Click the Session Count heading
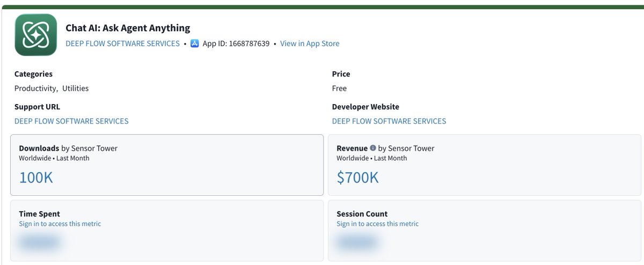 (x=362, y=214)
